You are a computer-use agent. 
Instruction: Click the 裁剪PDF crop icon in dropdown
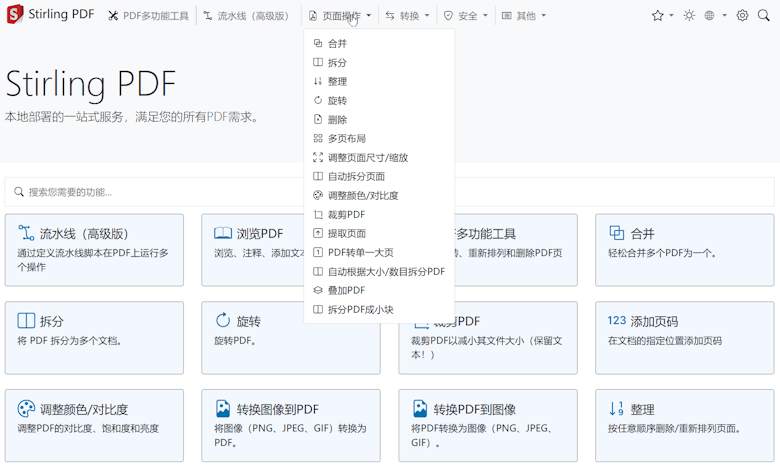click(x=318, y=214)
